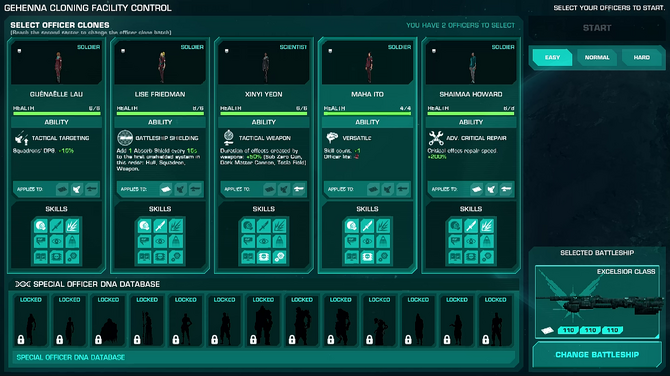Click eye skill icon on Xinyi Yeon card
This screenshot has width=670, height=376.
point(264,241)
